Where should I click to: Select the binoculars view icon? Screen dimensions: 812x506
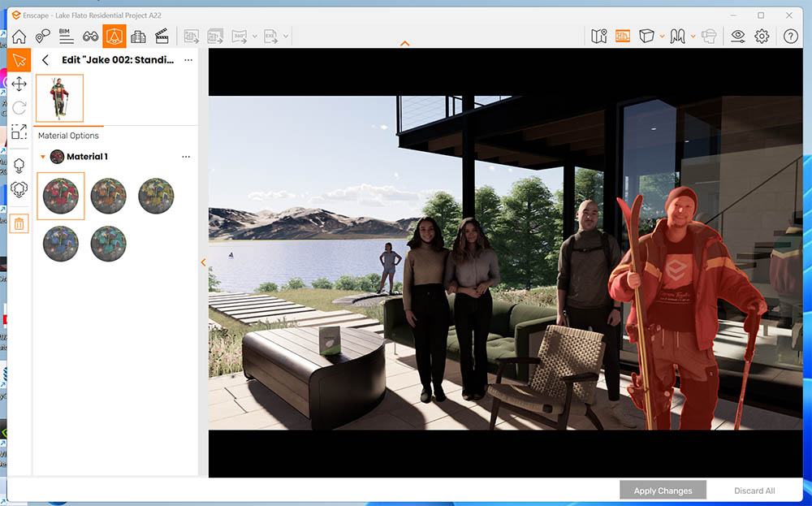(x=90, y=37)
